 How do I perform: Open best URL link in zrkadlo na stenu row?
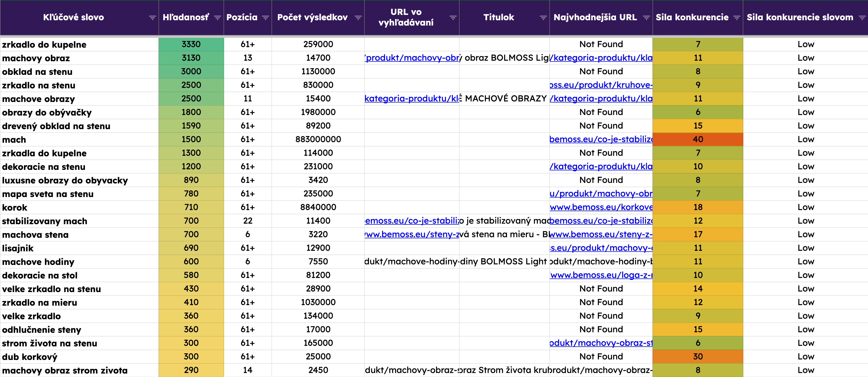[601, 85]
